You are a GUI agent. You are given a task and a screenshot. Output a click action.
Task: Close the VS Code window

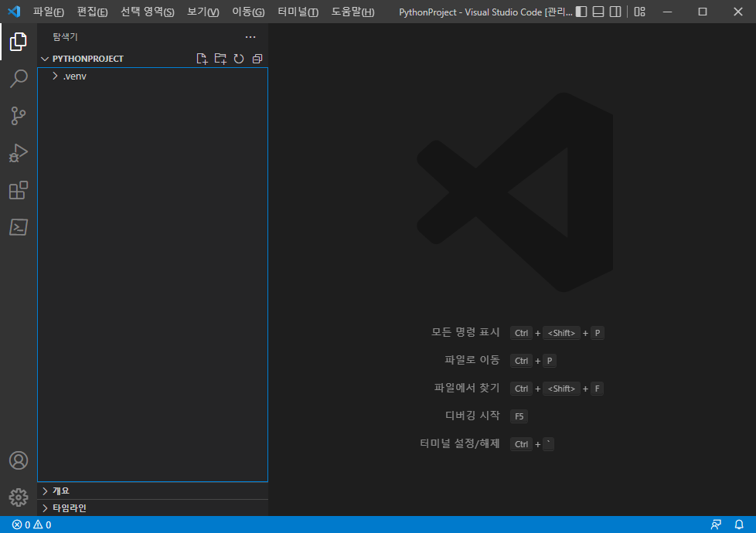pyautogui.click(x=738, y=12)
